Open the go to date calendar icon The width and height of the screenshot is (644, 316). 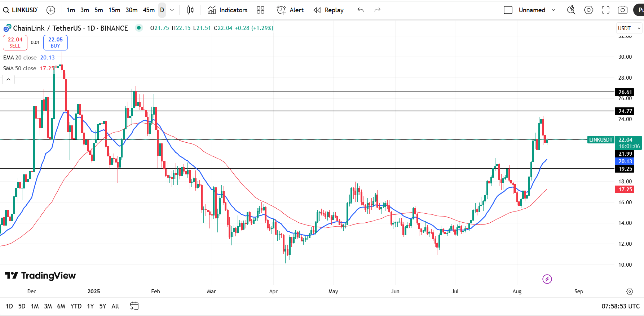click(x=134, y=306)
